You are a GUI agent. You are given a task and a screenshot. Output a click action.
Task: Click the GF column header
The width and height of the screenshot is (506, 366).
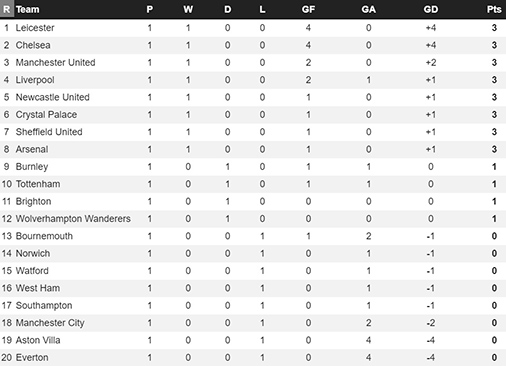pos(308,9)
